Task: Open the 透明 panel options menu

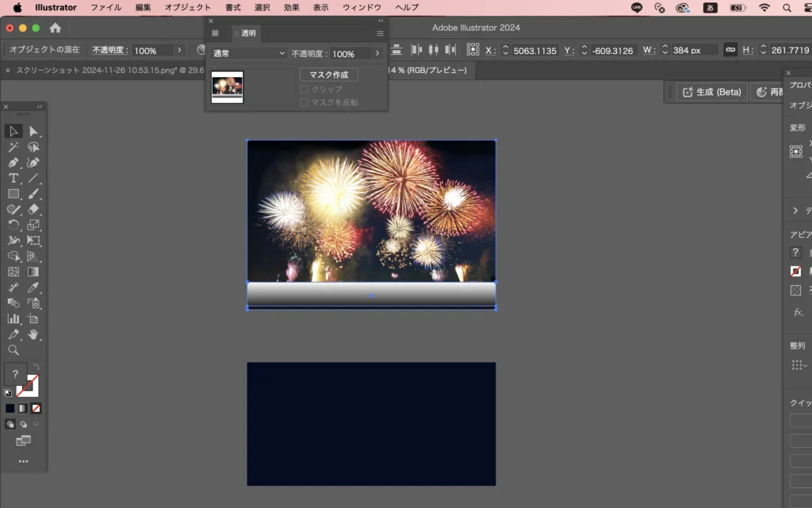Action: tap(380, 33)
